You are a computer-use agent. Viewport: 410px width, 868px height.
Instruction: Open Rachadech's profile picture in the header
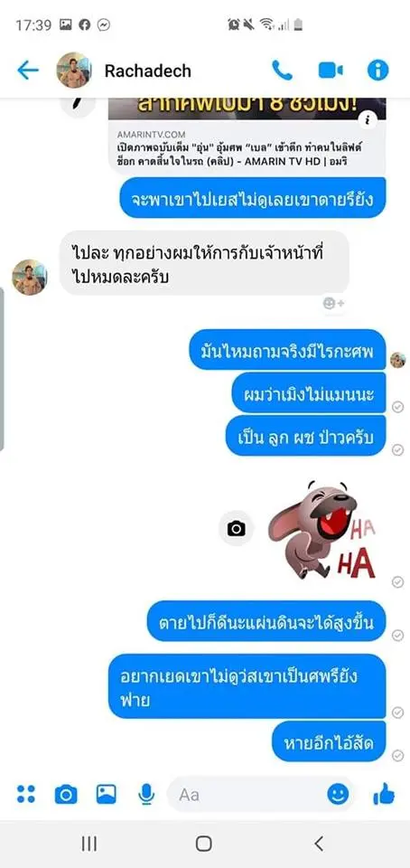pyautogui.click(x=73, y=71)
